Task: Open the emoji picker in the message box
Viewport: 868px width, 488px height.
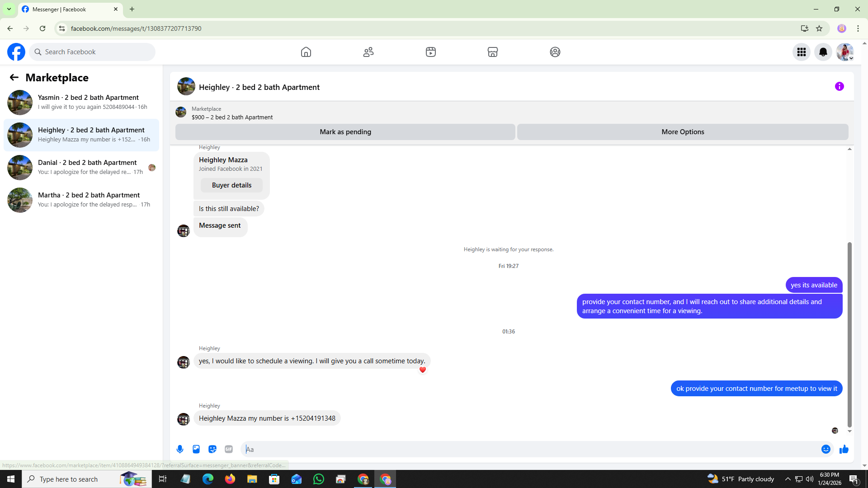Action: tap(826, 449)
